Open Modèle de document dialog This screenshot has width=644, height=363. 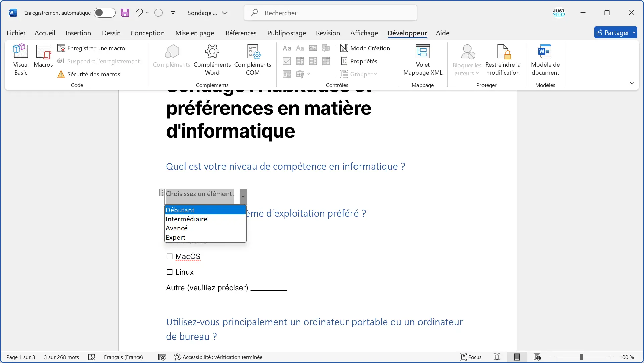point(545,60)
